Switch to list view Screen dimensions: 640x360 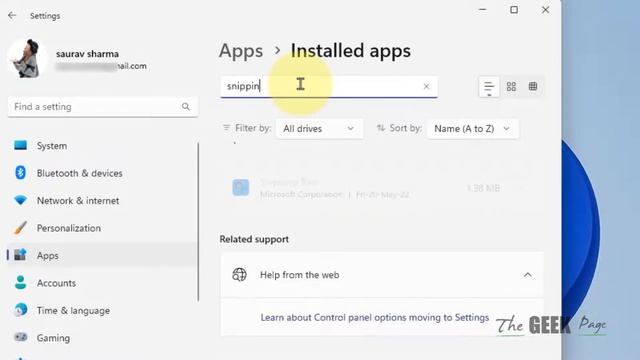[x=489, y=87]
